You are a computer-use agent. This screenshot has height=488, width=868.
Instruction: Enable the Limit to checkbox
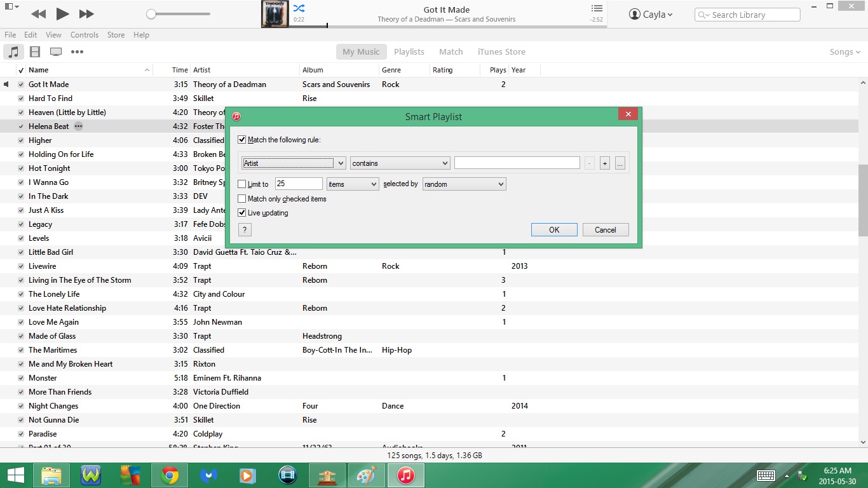[241, 184]
